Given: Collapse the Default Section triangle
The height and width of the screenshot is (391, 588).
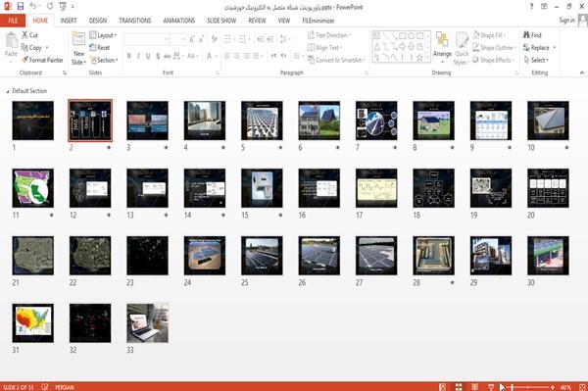Looking at the screenshot, I should point(8,91).
